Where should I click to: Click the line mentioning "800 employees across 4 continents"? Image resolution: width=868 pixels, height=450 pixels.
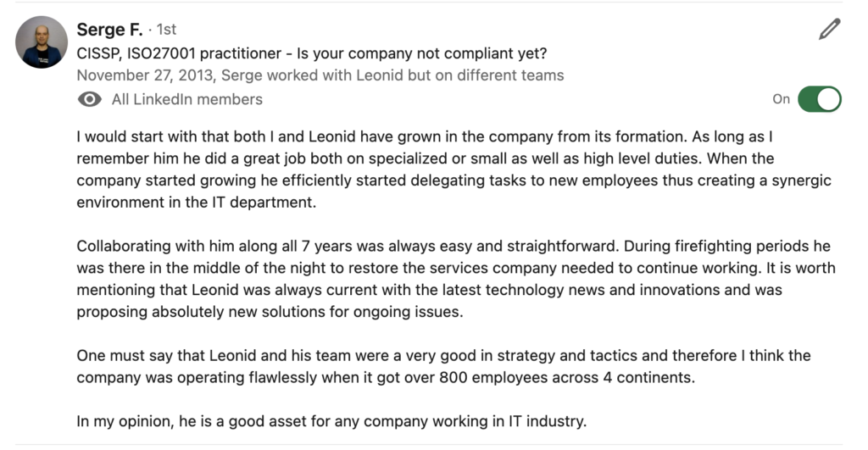(x=386, y=378)
